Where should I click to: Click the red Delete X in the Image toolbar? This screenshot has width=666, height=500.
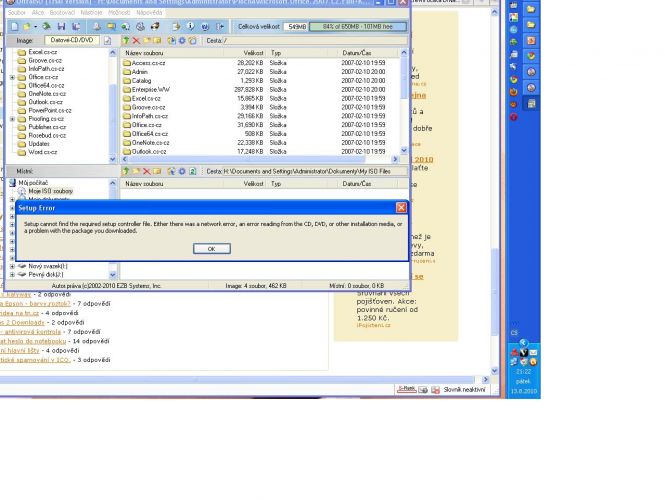[x=136, y=40]
